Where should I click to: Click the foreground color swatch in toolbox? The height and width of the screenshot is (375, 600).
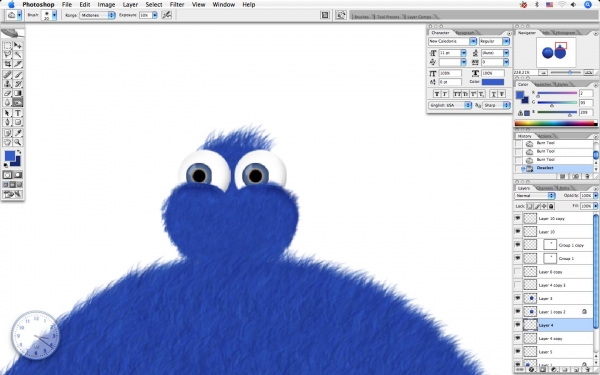(x=10, y=156)
